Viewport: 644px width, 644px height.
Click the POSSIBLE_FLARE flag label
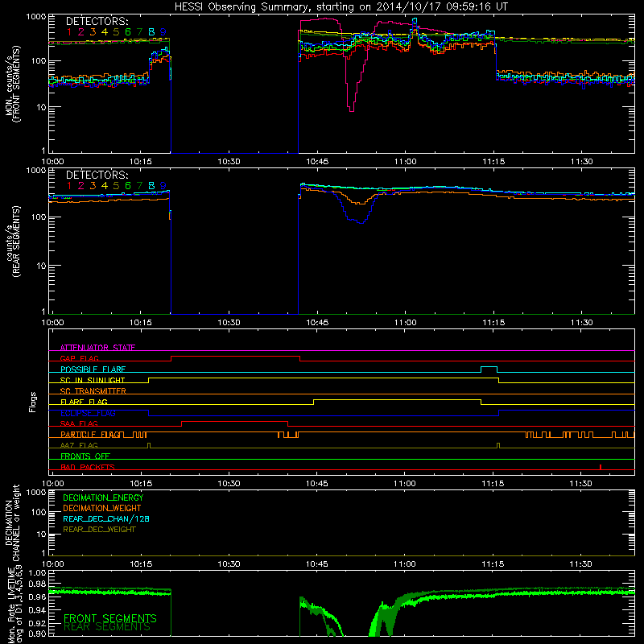pyautogui.click(x=93, y=369)
